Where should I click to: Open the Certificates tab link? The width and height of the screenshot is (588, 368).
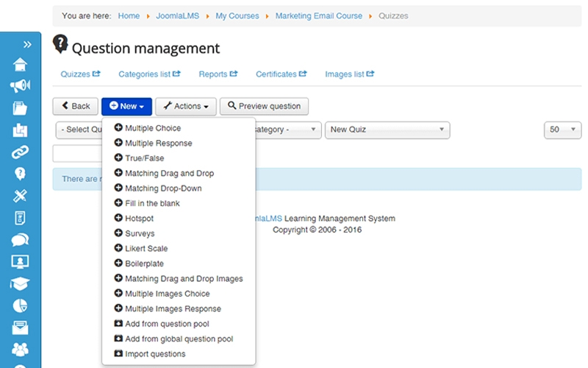pyautogui.click(x=276, y=74)
